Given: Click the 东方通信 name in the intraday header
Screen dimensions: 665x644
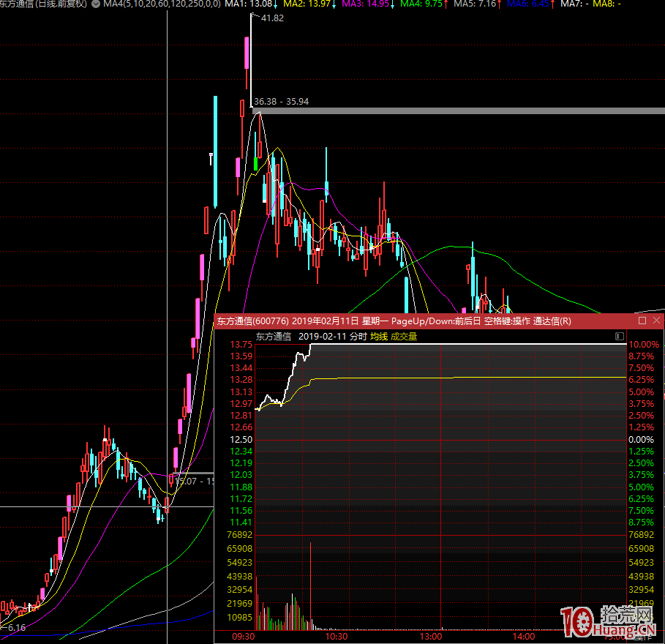Looking at the screenshot, I should tap(274, 337).
